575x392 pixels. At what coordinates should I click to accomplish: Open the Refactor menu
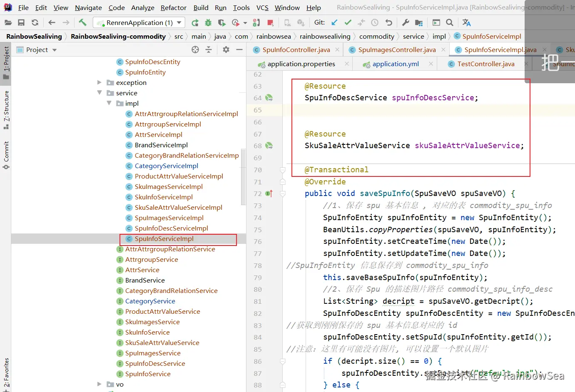173,7
